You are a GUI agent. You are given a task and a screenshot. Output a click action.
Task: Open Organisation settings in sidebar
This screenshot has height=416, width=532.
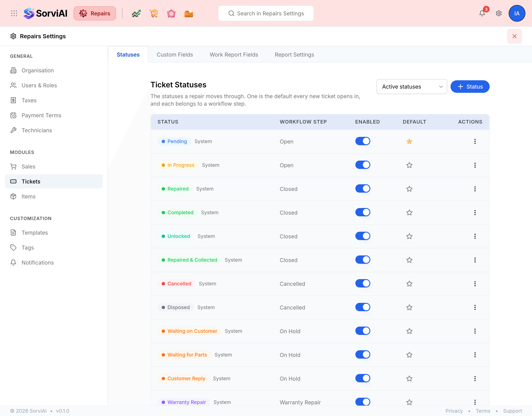click(x=54, y=70)
